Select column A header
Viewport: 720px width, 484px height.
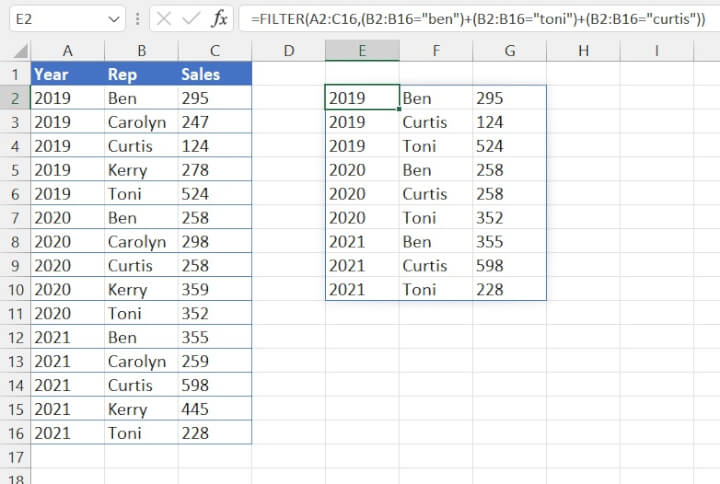click(67, 51)
